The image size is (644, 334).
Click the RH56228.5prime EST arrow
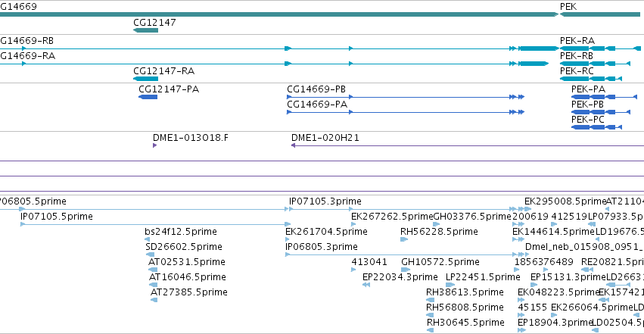404,239
